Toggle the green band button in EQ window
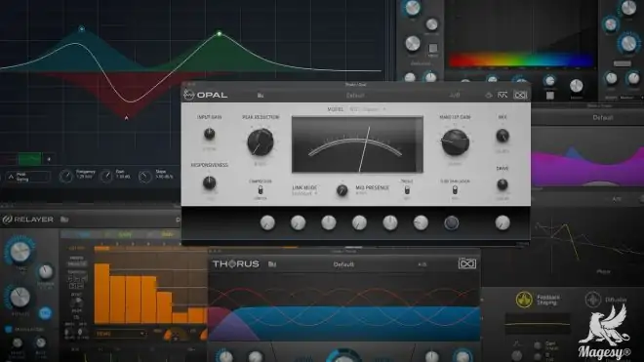The width and height of the screenshot is (644, 362). (29, 159)
